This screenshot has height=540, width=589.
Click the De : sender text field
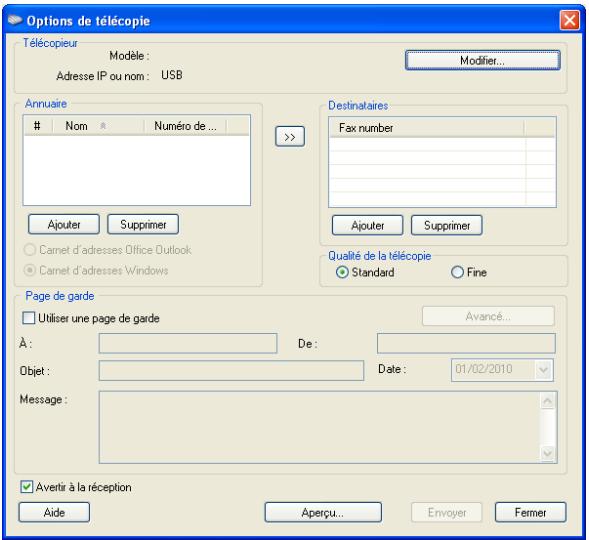466,343
